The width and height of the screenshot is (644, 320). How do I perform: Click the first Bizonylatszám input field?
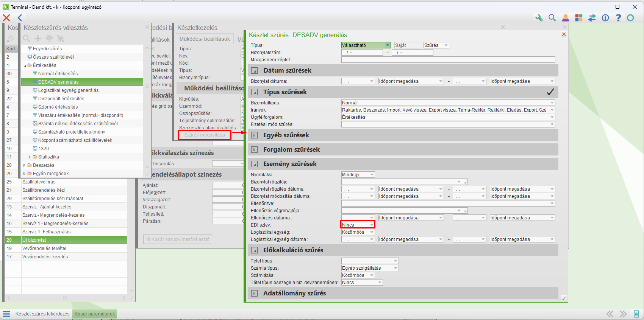[362, 53]
